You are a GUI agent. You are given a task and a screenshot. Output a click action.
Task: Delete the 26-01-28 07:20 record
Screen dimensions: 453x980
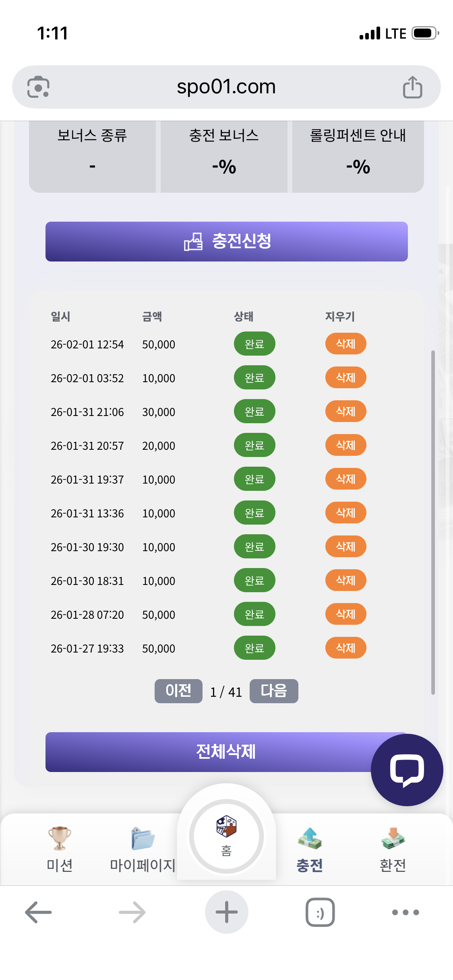pos(345,614)
